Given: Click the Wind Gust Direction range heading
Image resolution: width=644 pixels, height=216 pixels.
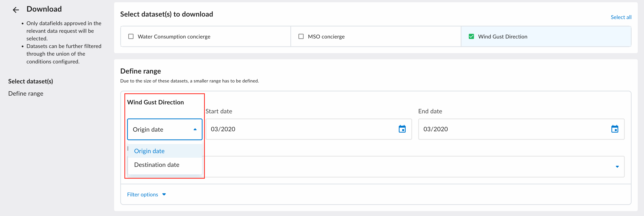Looking at the screenshot, I should [155, 102].
